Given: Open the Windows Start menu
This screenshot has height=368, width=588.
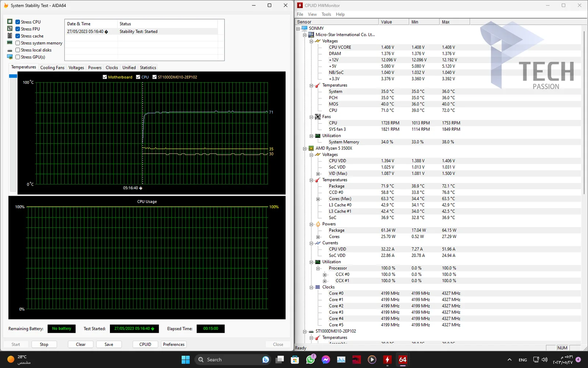Looking at the screenshot, I should point(186,360).
